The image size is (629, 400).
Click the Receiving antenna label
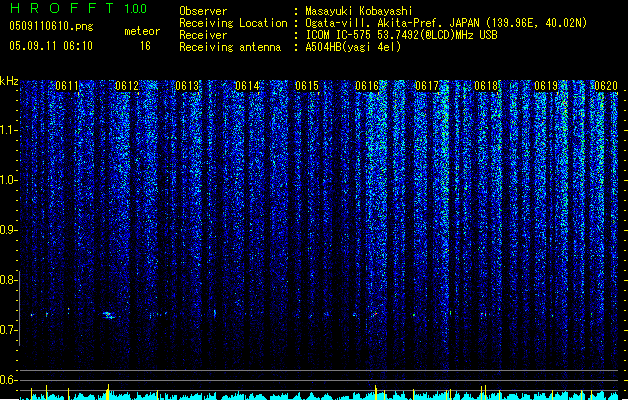pos(230,47)
